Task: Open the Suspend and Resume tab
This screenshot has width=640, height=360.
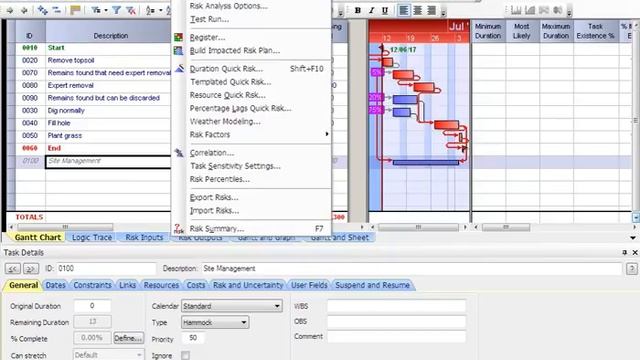Action: pos(372,285)
